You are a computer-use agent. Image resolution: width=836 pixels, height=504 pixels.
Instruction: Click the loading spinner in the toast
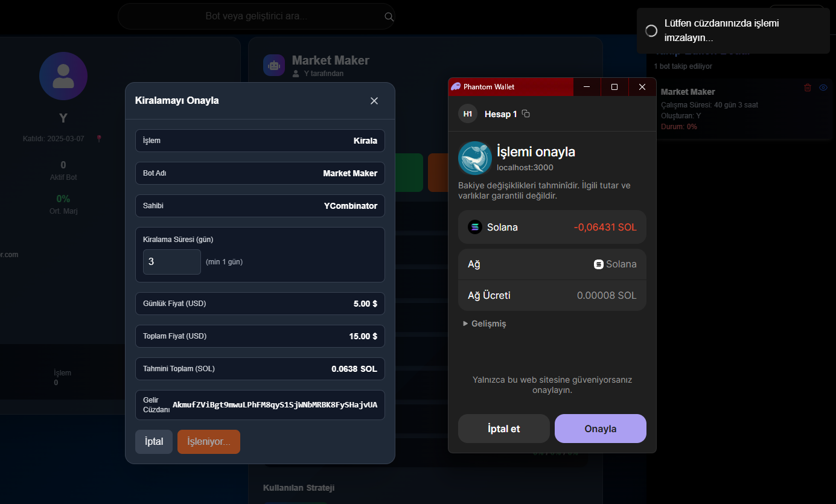651,31
